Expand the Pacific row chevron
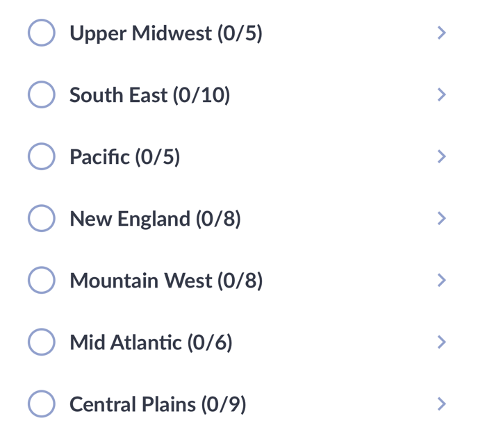Image resolution: width=478 pixels, height=448 pixels. (x=442, y=156)
